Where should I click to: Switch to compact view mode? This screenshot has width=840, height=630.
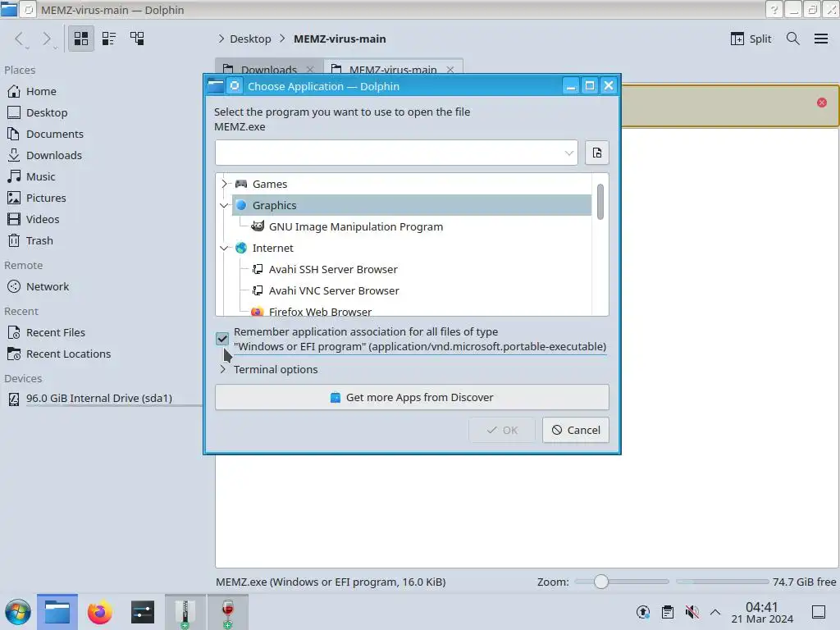[x=109, y=39]
